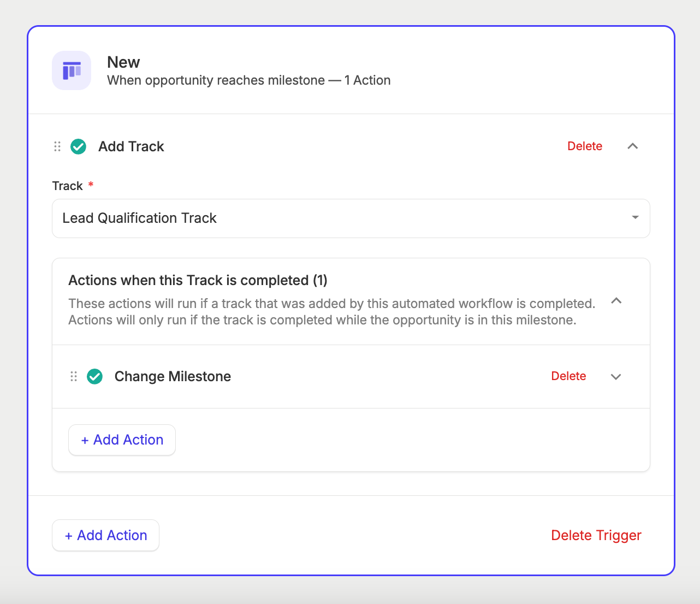Click the green checkmark next to Add Track
Image resolution: width=700 pixels, height=604 pixels.
(79, 146)
